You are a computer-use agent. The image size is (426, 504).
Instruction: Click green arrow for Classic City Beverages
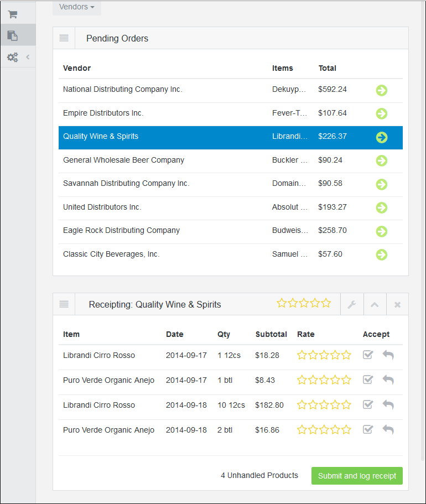(x=381, y=254)
